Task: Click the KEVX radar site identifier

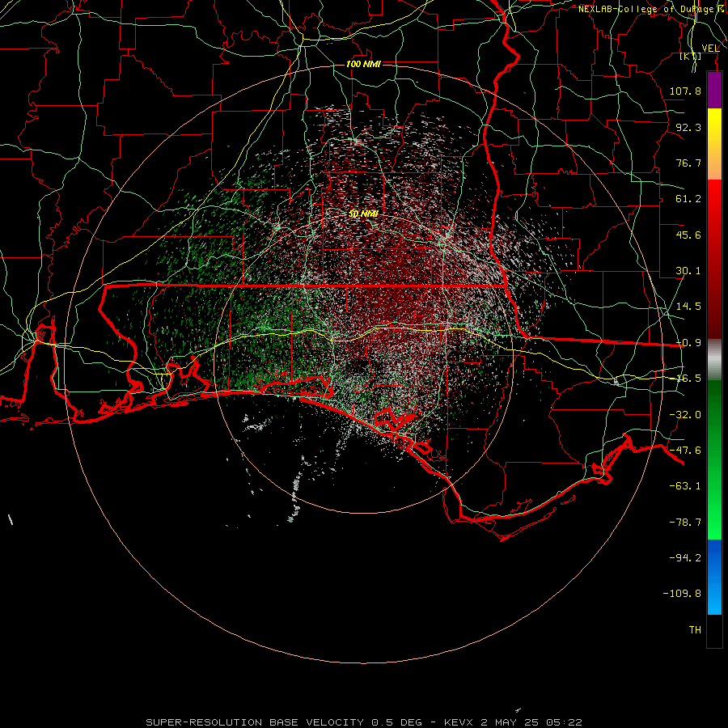Action: click(459, 722)
